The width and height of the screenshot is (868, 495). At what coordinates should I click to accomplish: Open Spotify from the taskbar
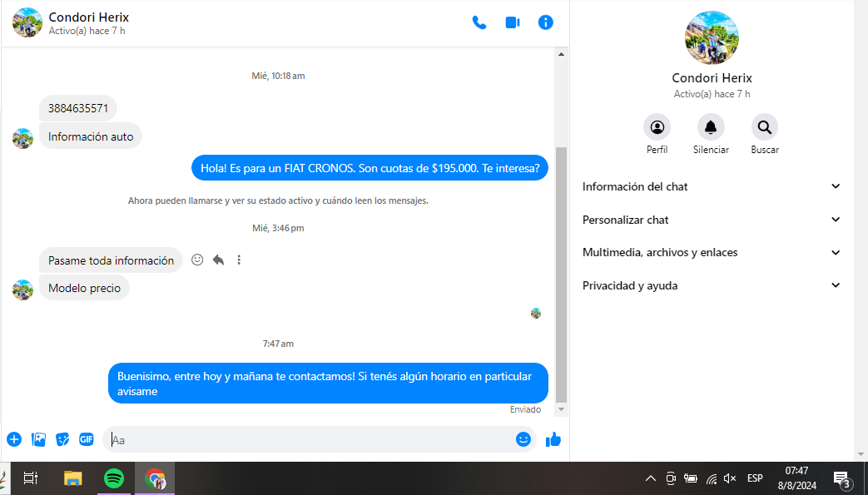pyautogui.click(x=114, y=478)
